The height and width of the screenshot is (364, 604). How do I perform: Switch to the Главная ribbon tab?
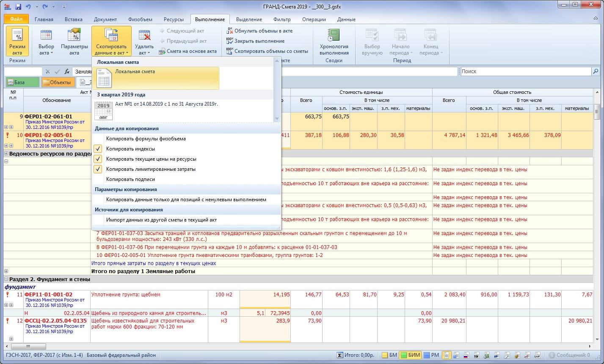(44, 19)
